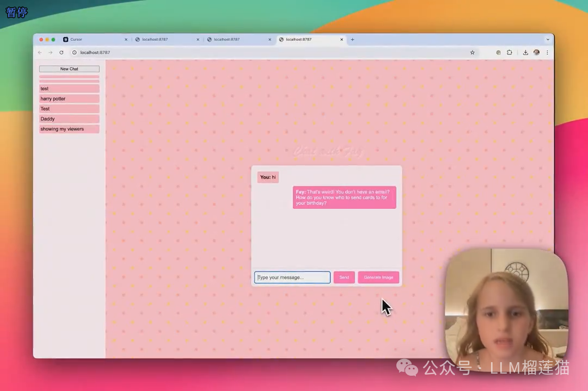Open the Chrome three-dot menu
Screen dimensions: 588x391
547,53
